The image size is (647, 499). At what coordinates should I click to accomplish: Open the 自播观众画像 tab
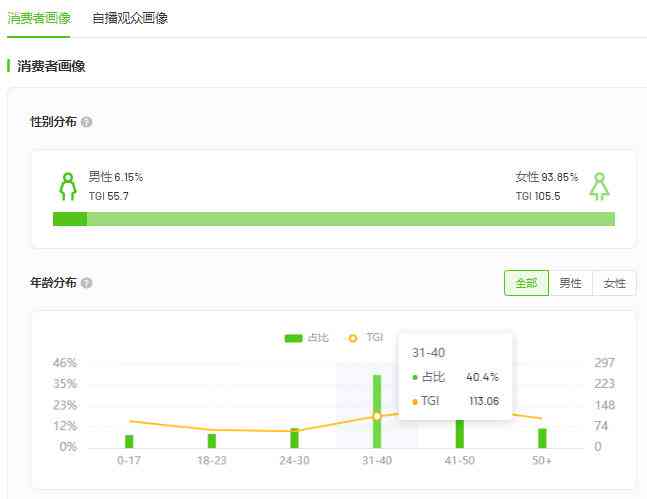click(x=130, y=18)
